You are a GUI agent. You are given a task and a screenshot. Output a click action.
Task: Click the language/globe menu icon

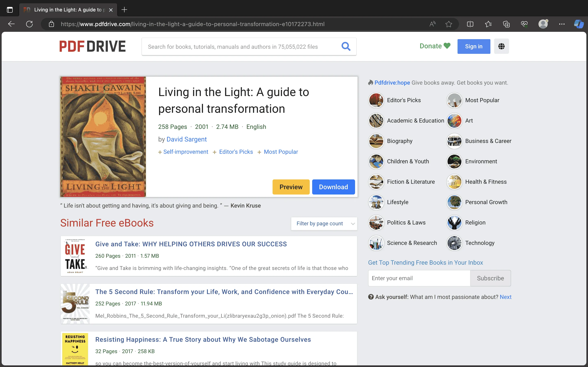click(x=501, y=46)
